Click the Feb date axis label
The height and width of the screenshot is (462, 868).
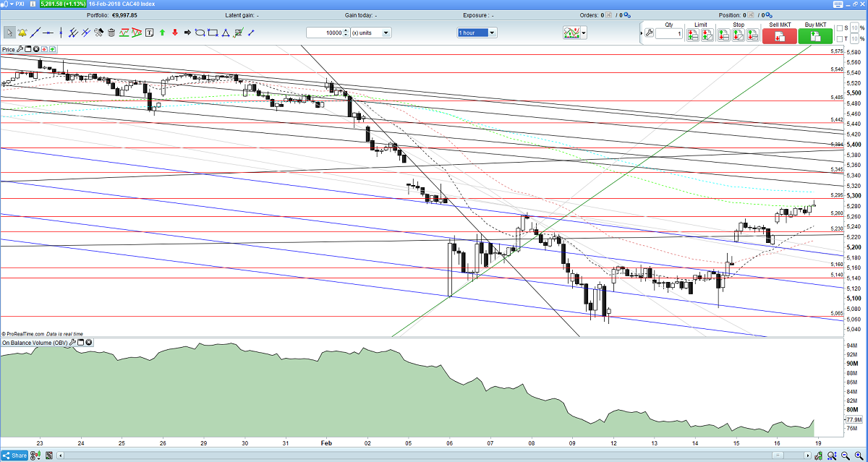click(325, 442)
